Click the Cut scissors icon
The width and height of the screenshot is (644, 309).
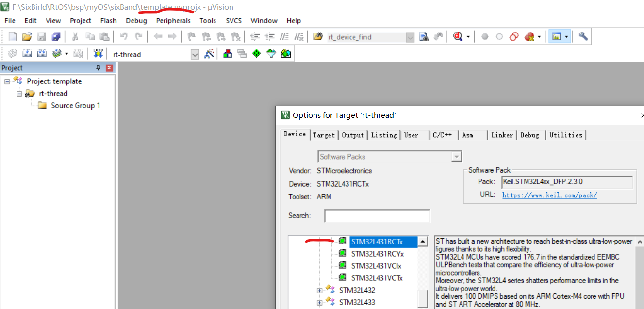(x=75, y=36)
